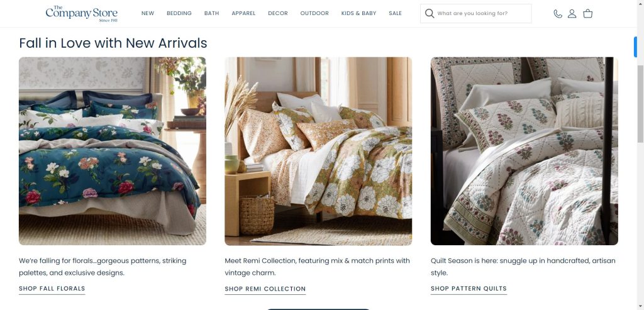Open the KIDS & BABY menu
The width and height of the screenshot is (644, 310).
pos(358,13)
